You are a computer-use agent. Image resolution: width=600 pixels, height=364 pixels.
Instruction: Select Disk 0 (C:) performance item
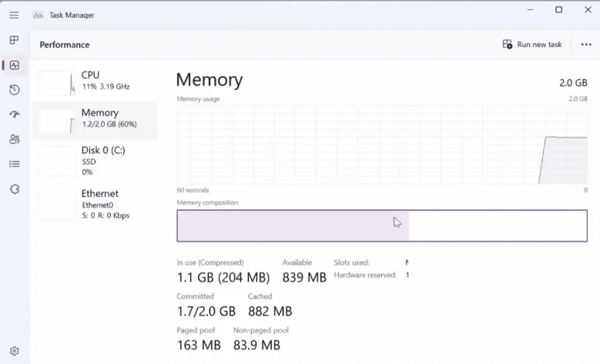click(96, 161)
